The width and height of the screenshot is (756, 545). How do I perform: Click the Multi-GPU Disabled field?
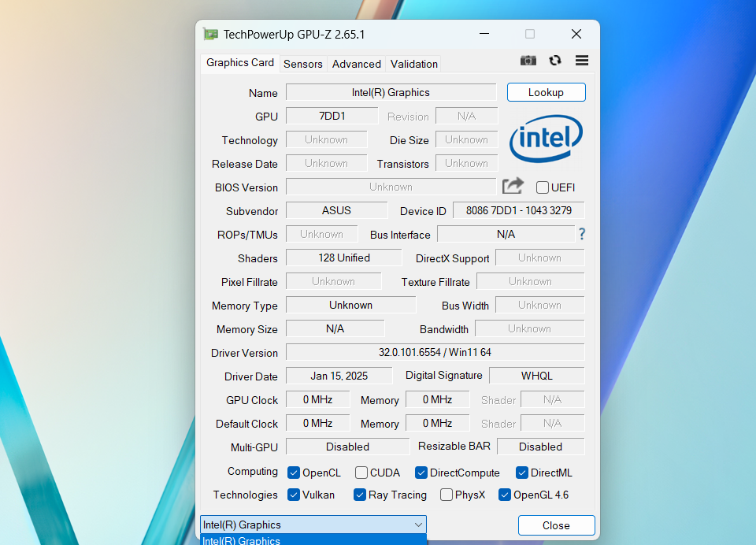[x=347, y=447]
